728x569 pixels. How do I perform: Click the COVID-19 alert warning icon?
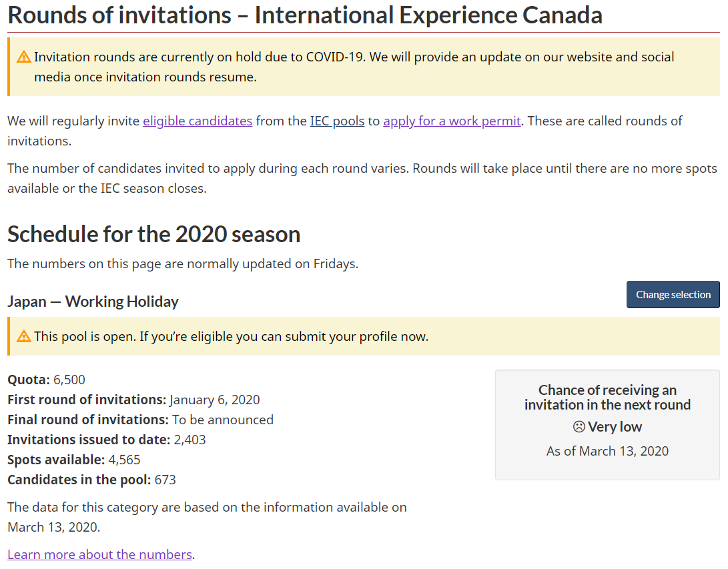[23, 57]
